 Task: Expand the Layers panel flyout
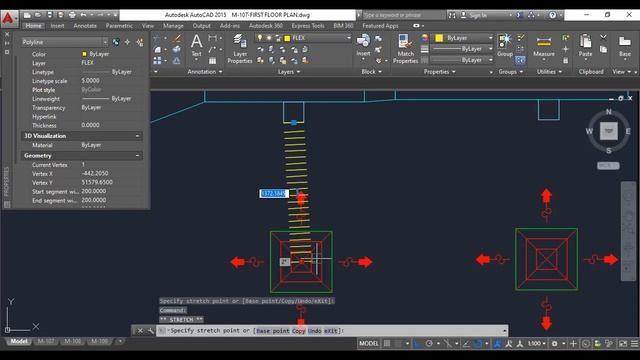[289, 72]
